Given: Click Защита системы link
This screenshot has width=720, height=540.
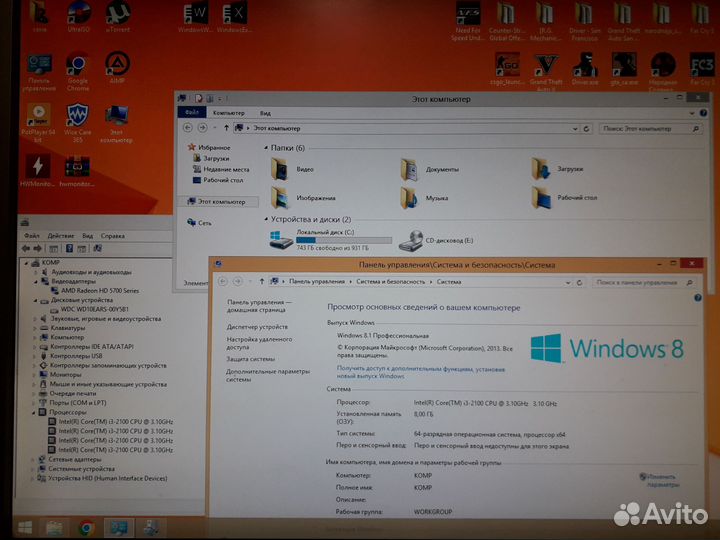Looking at the screenshot, I should pos(250,359).
